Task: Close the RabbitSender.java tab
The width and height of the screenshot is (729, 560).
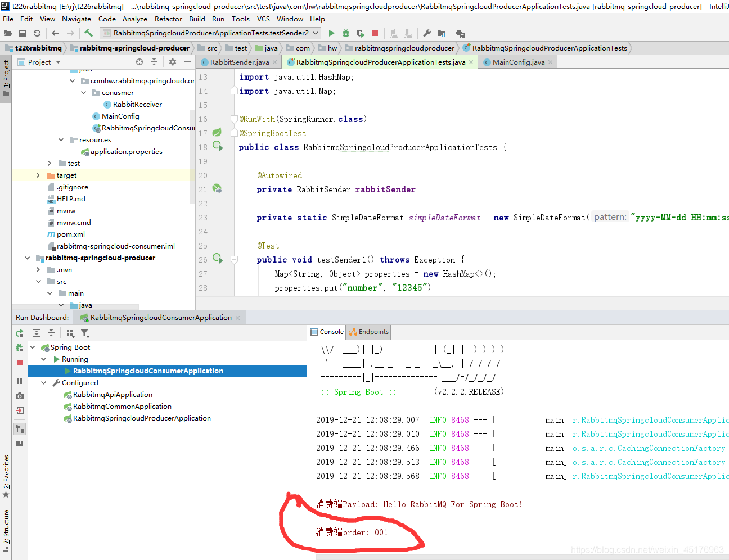Action: (x=274, y=62)
